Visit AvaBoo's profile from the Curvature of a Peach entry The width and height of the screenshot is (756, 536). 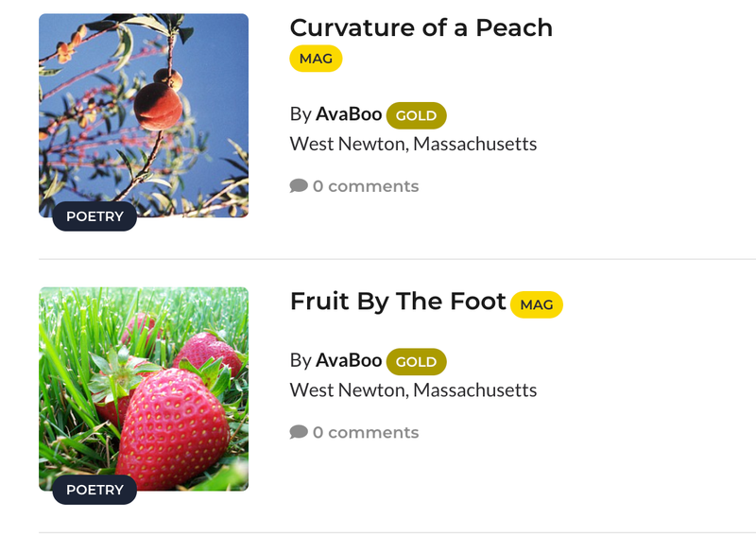tap(349, 114)
